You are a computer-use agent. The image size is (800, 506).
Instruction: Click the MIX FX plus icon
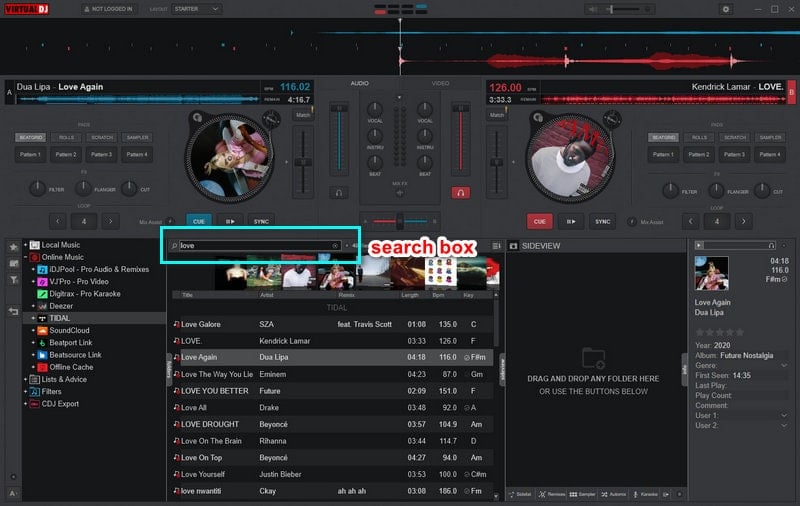[399, 193]
